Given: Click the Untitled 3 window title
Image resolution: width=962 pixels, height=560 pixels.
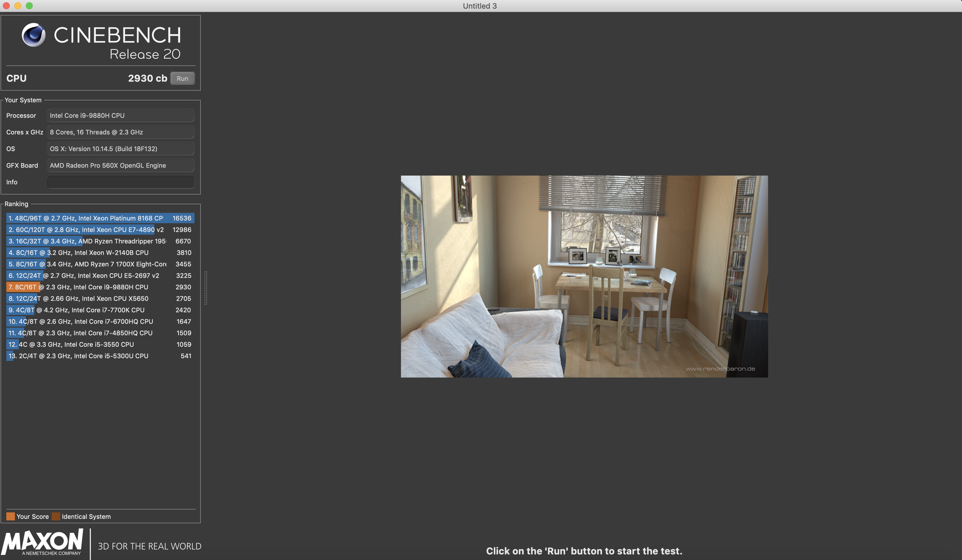Looking at the screenshot, I should [x=480, y=6].
